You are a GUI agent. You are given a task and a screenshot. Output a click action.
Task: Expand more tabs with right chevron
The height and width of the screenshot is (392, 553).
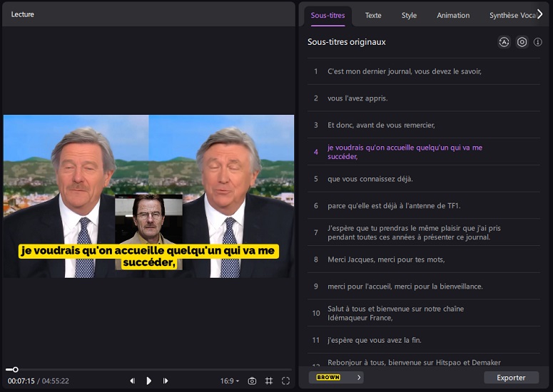click(540, 14)
